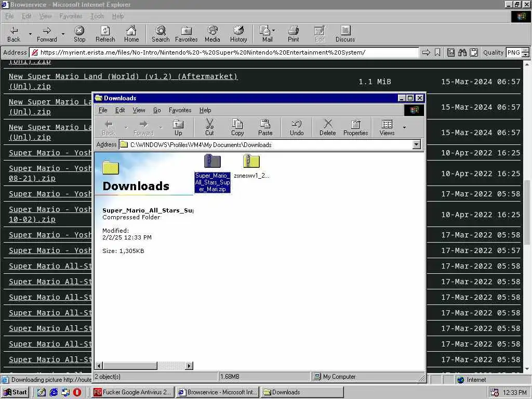Viewport: 532px width, 399px height.
Task: Click the binoculars icon beside the address bar
Action: click(x=462, y=52)
